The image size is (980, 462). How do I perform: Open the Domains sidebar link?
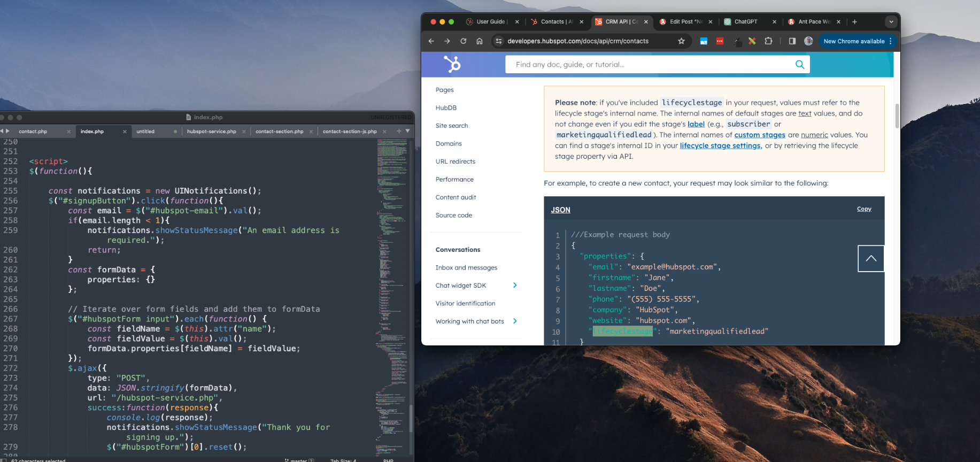pos(449,143)
